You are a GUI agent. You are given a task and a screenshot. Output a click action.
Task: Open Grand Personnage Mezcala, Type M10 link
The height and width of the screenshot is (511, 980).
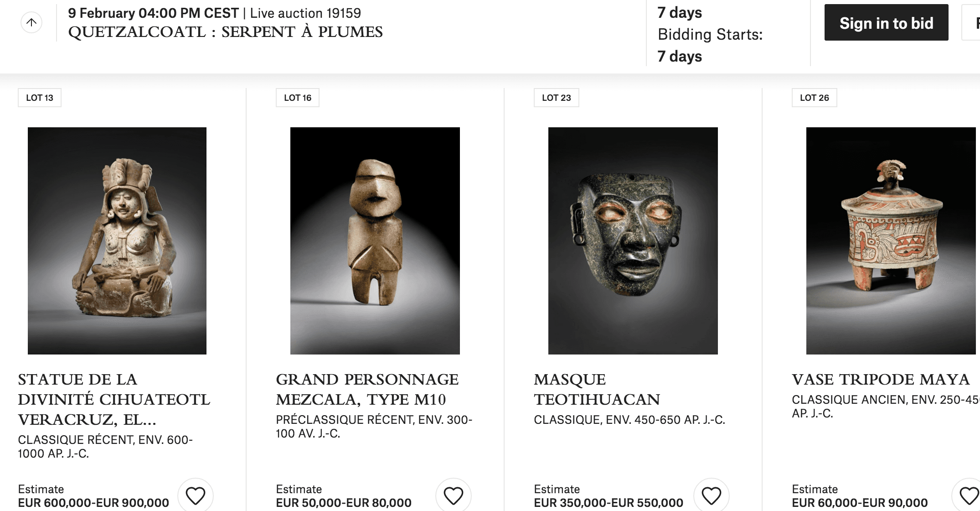(367, 389)
